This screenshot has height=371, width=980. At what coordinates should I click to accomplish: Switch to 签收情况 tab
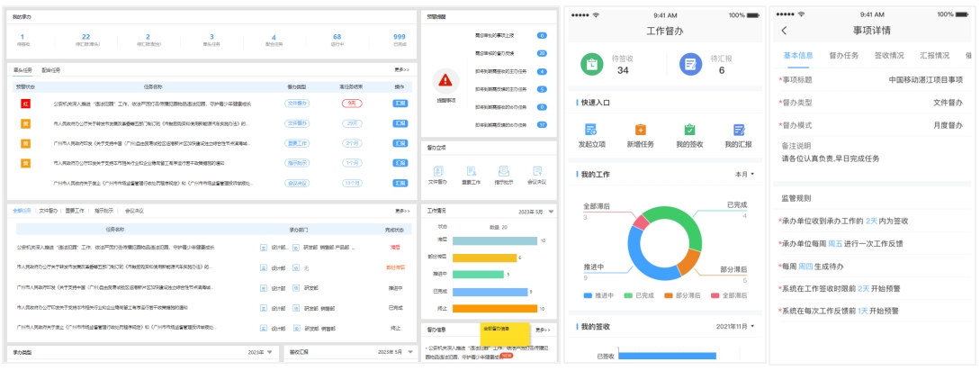click(889, 55)
